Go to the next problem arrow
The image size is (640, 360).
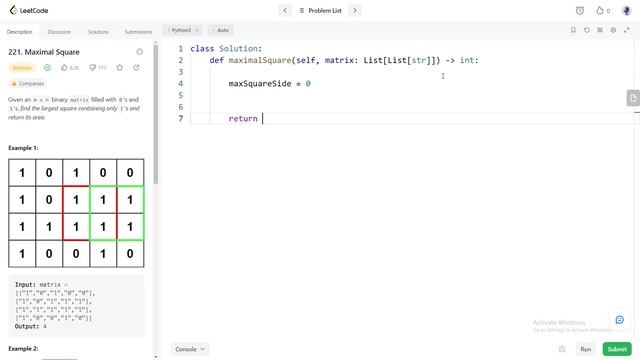tap(355, 11)
